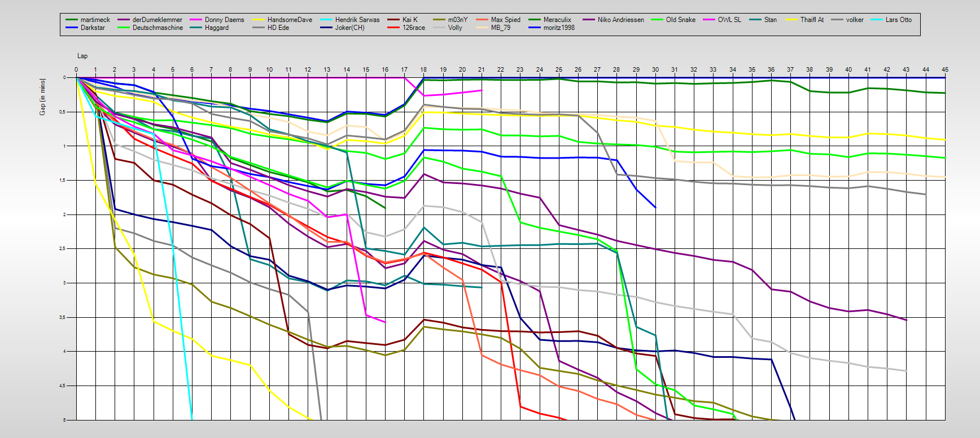Select the Stan legend label

(771, 20)
